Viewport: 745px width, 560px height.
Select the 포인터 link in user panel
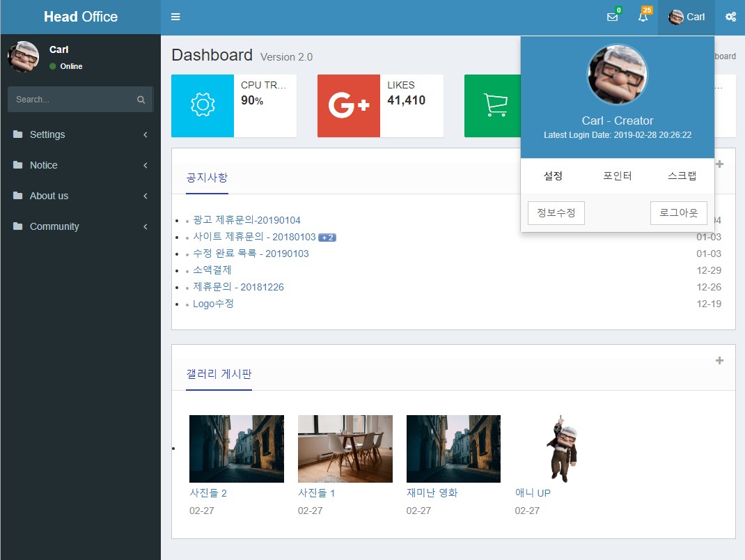coord(618,176)
